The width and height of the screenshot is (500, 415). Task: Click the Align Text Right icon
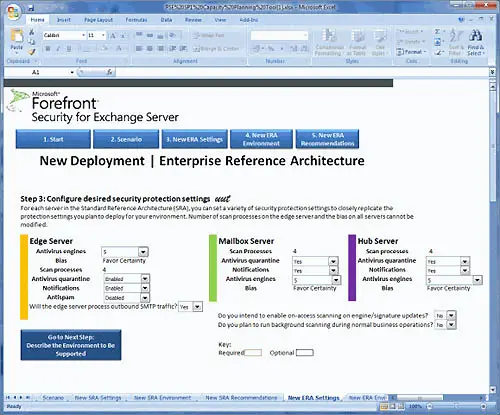tap(160, 49)
